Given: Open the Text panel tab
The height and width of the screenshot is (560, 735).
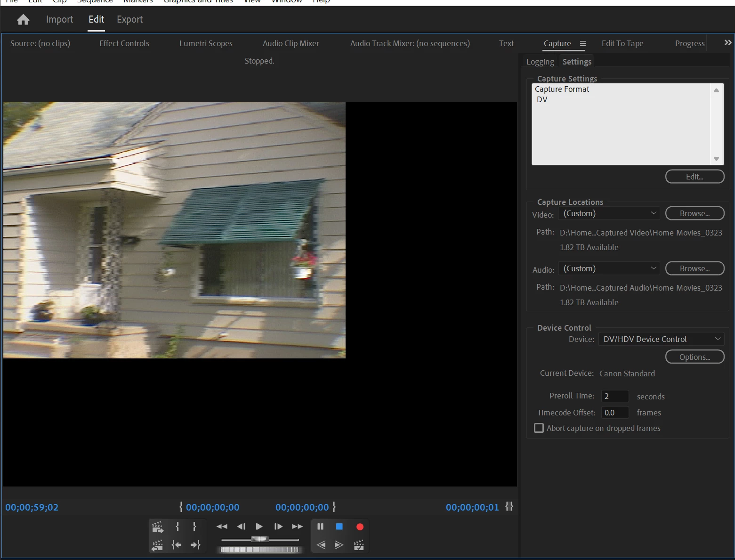Looking at the screenshot, I should [x=506, y=43].
